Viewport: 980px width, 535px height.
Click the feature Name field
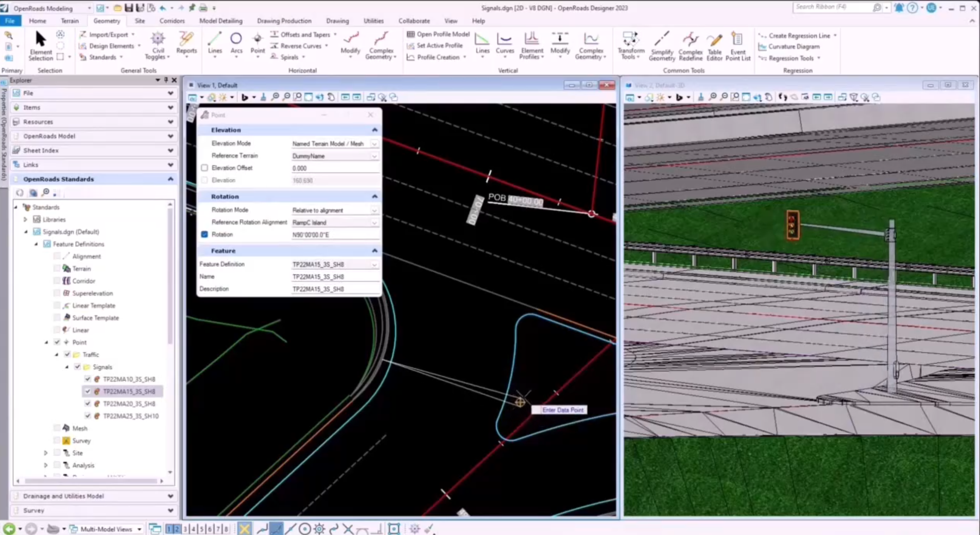click(x=335, y=277)
